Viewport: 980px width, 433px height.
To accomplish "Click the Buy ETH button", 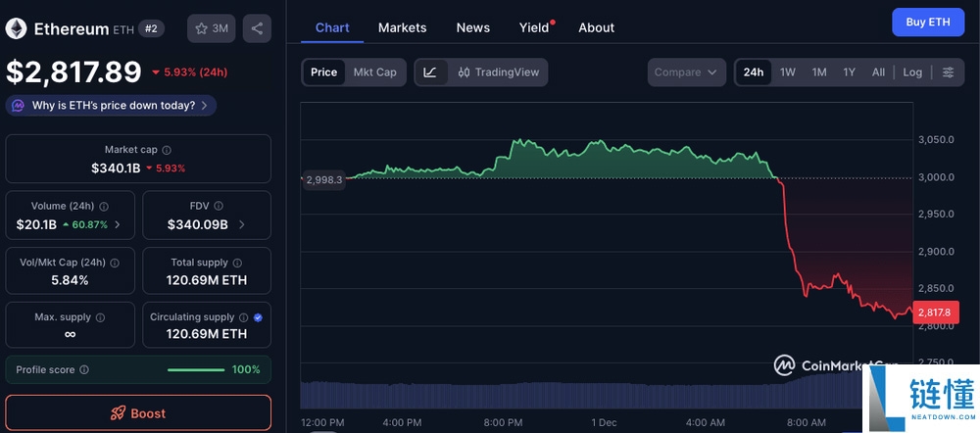I will [x=928, y=22].
